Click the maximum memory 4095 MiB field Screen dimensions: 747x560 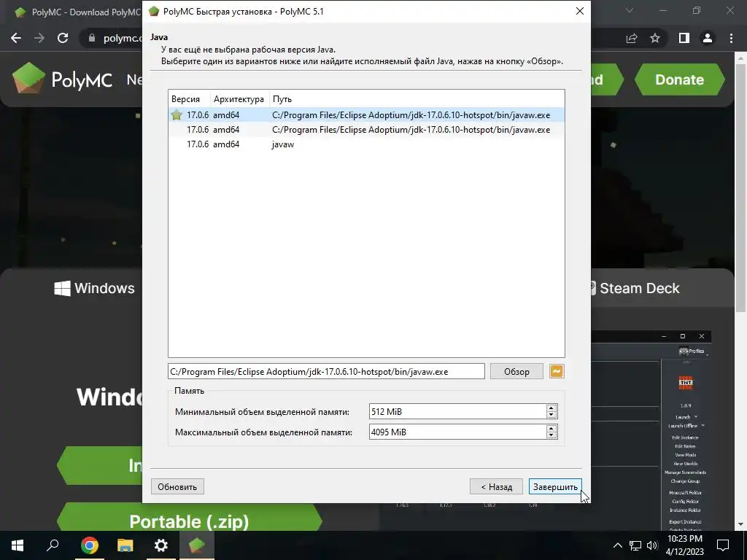pos(457,432)
